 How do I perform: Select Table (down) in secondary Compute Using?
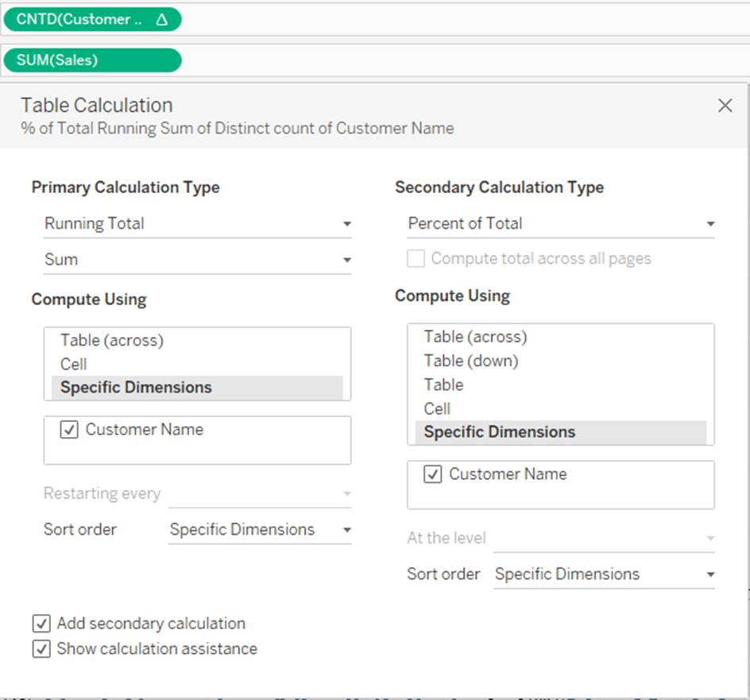[470, 361]
